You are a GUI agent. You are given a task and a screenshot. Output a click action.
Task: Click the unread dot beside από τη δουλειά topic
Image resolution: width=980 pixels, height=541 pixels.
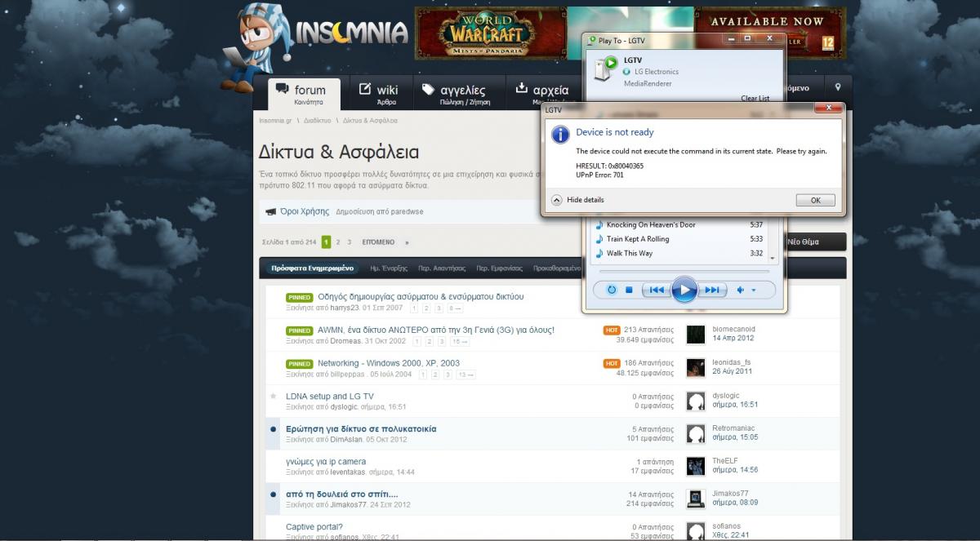click(274, 494)
